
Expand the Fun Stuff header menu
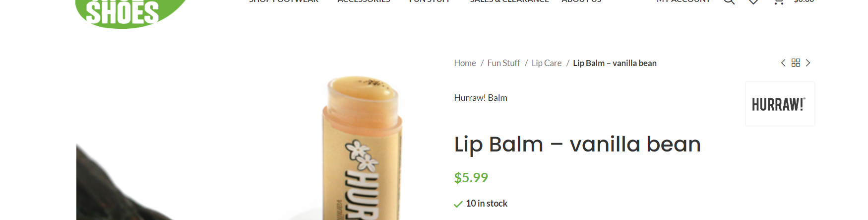click(430, 1)
